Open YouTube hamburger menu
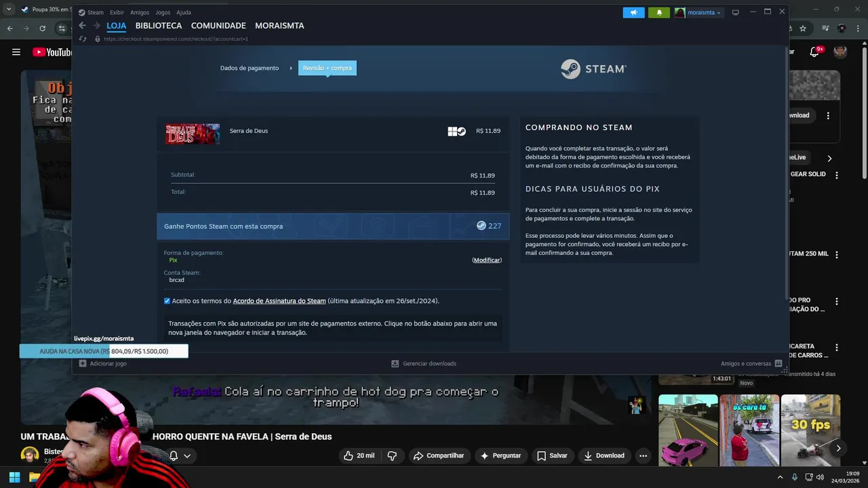 (x=16, y=52)
